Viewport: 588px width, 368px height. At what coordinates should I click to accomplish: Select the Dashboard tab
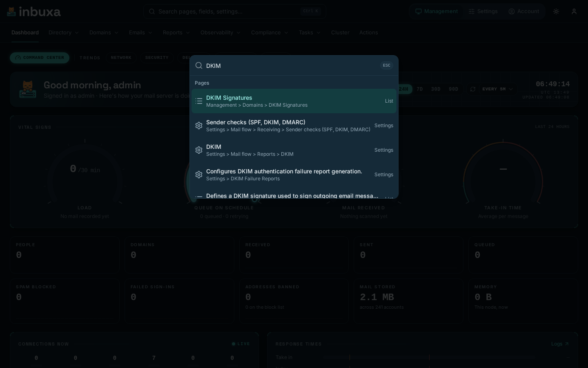click(x=25, y=33)
